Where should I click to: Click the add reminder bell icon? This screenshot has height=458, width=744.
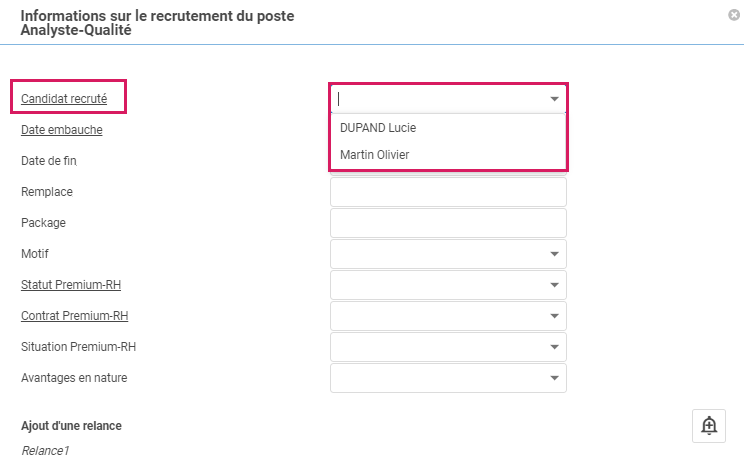point(709,425)
